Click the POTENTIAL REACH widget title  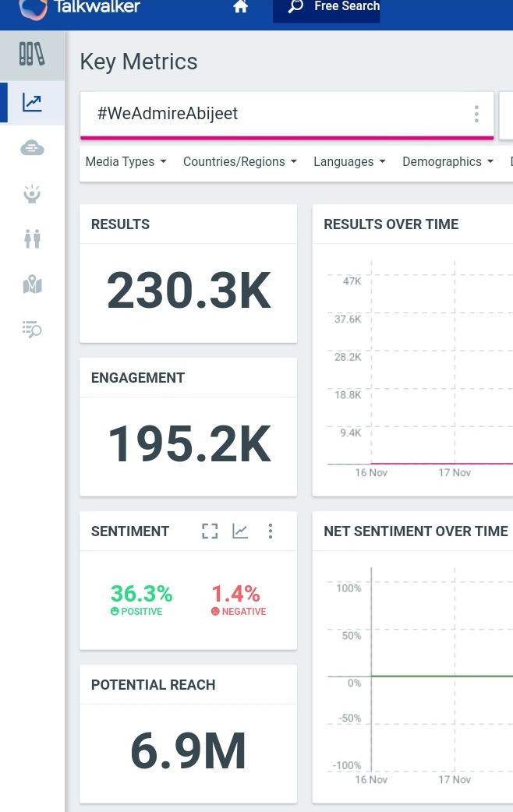[154, 685]
